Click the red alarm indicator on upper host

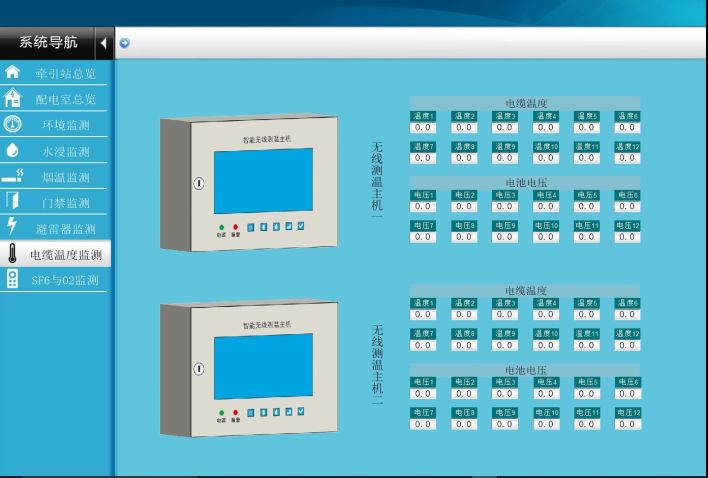click(235, 227)
